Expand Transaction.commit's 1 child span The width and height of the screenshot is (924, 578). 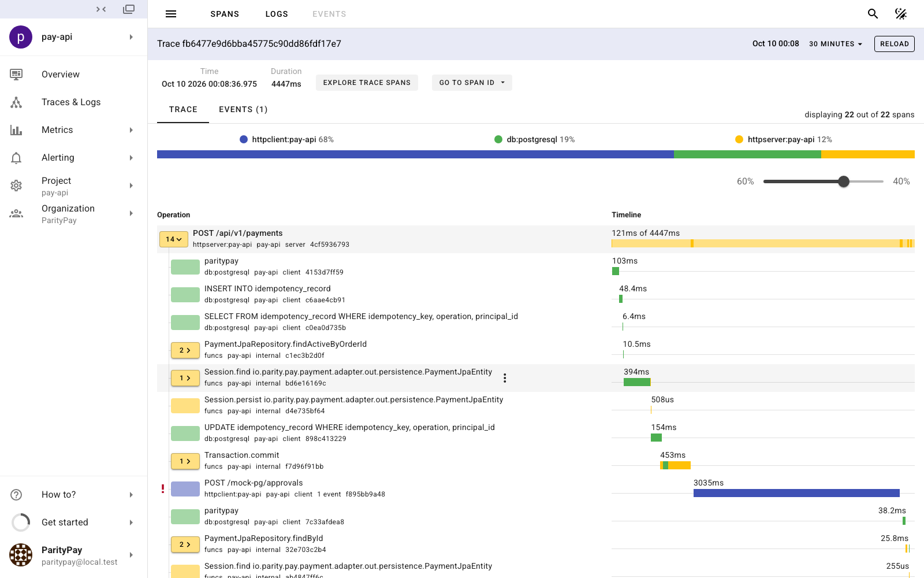[x=185, y=461]
